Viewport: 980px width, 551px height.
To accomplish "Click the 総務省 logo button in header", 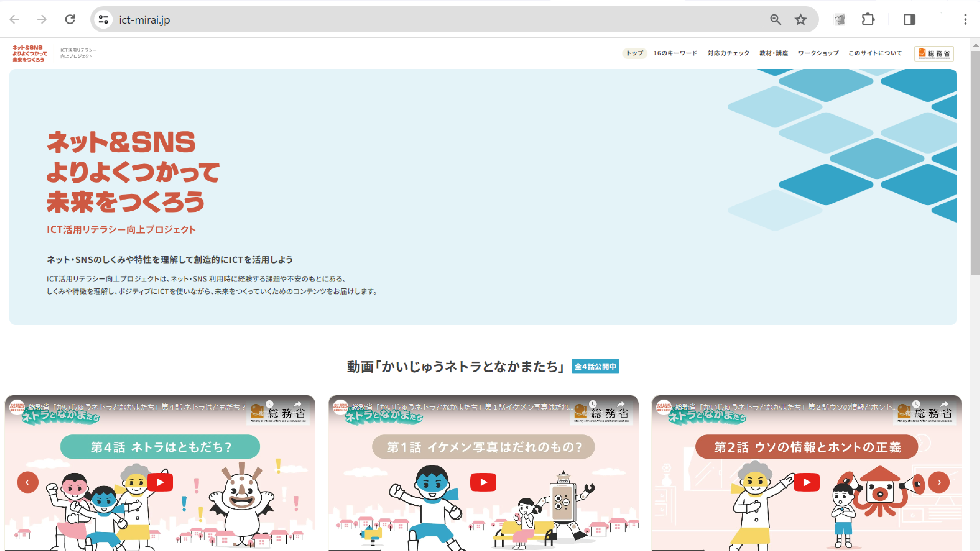I will tap(934, 54).
